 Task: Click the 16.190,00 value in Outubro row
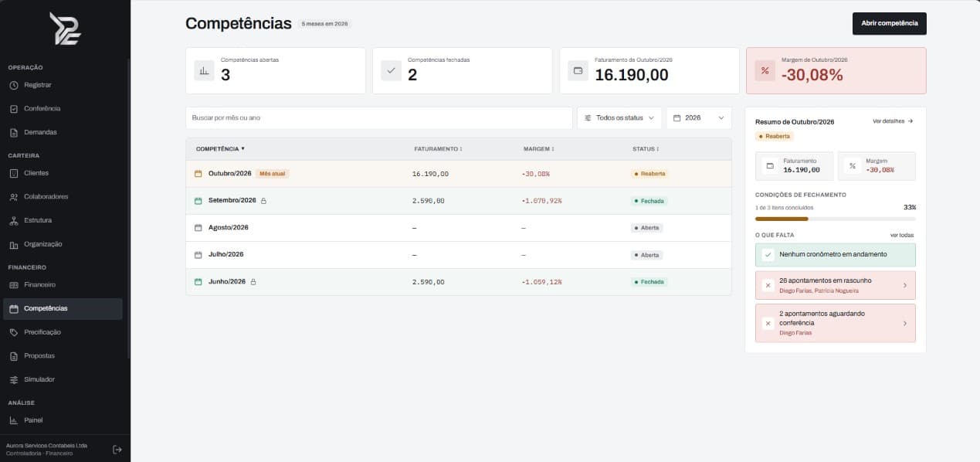click(430, 174)
